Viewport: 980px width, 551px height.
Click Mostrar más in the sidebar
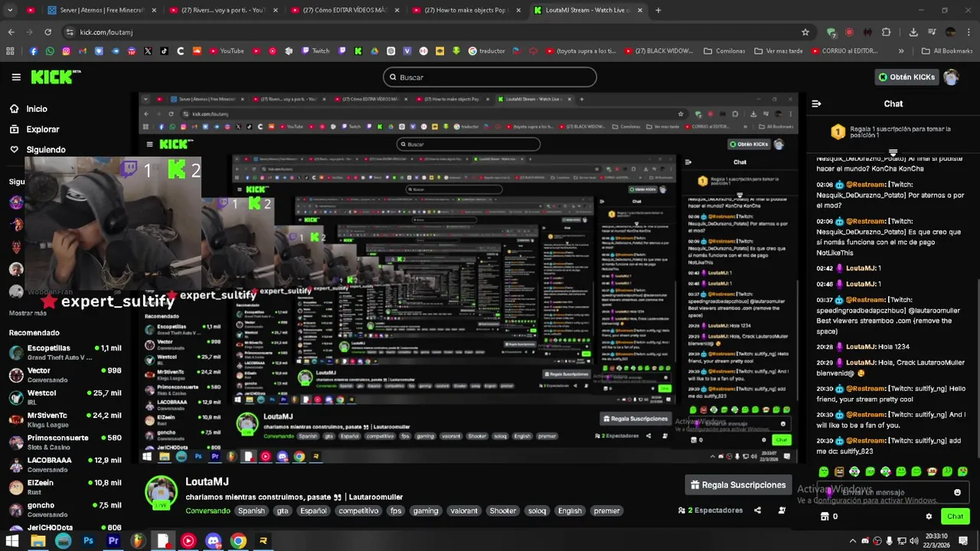[x=28, y=313]
